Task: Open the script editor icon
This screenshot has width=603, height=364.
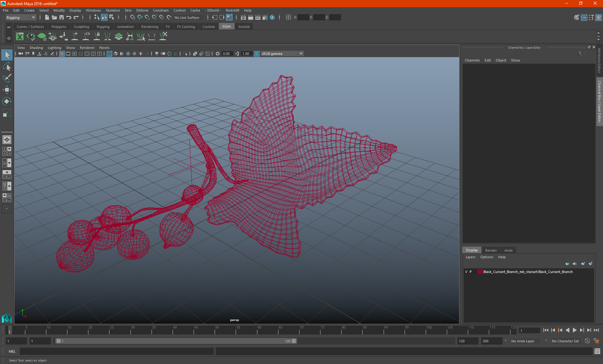Action: (x=597, y=351)
